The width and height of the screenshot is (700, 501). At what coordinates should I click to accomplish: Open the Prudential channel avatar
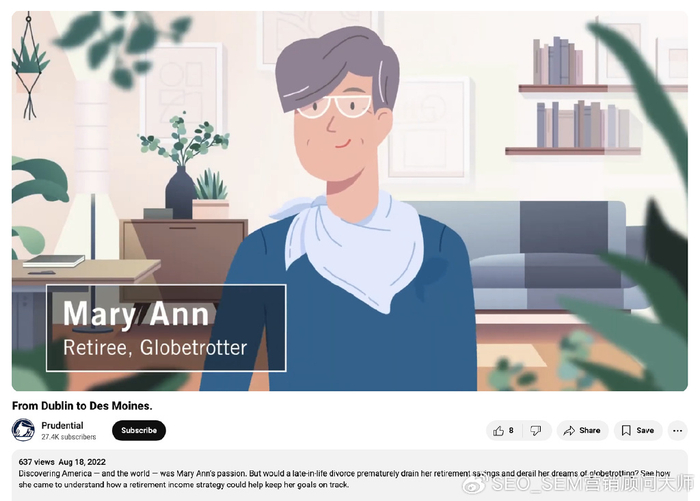23,430
